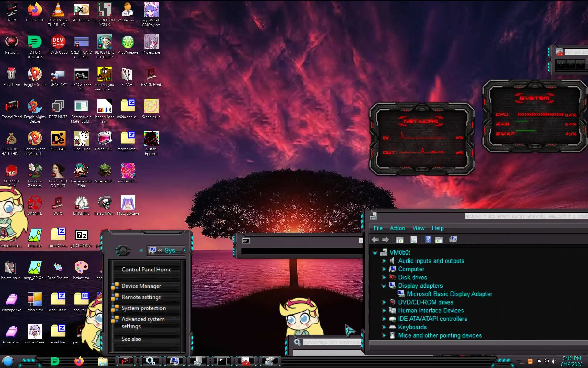Expand the Disk drives node
The height and width of the screenshot is (368, 588).
point(383,277)
